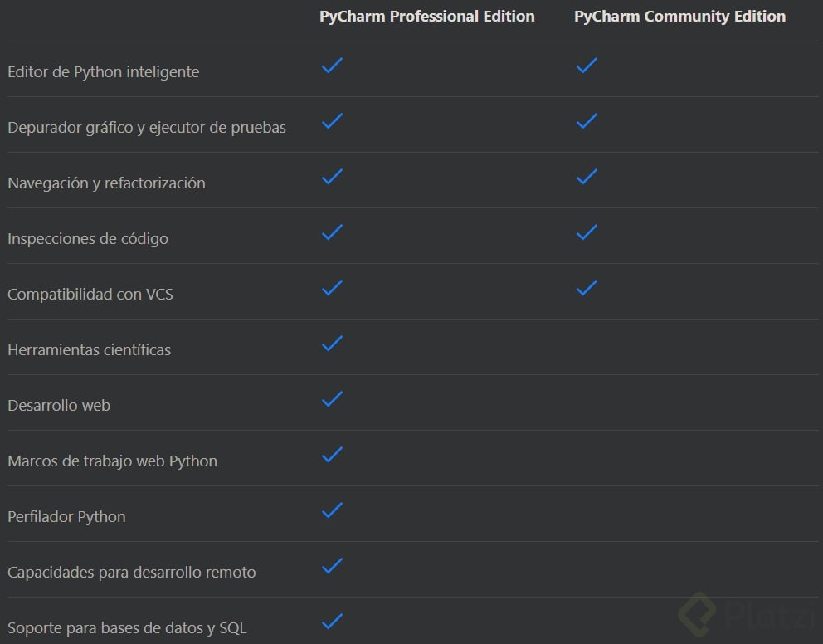This screenshot has width=823, height=644.
Task: Toggle the checkmark beside Perfilador Python
Action: [x=332, y=510]
